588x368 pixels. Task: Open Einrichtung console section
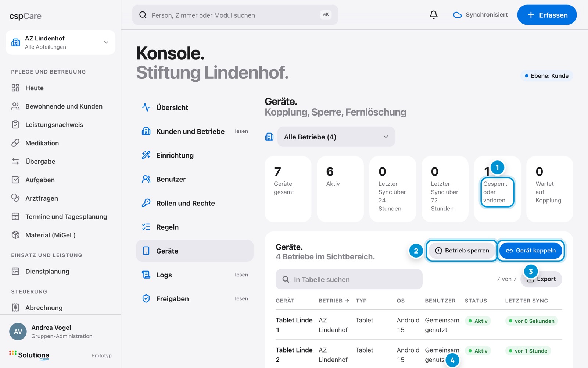tap(195, 155)
